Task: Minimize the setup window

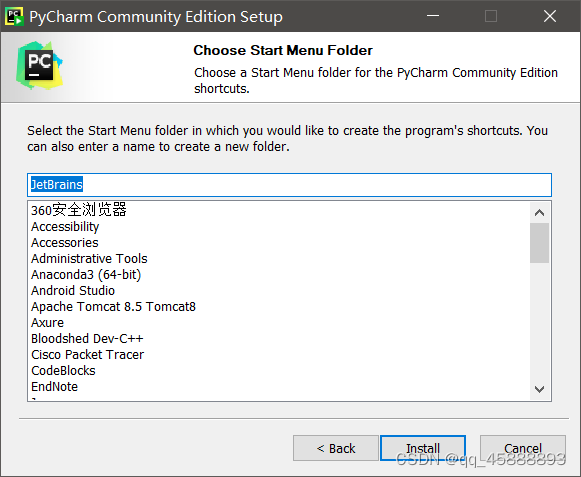Action: (x=433, y=16)
